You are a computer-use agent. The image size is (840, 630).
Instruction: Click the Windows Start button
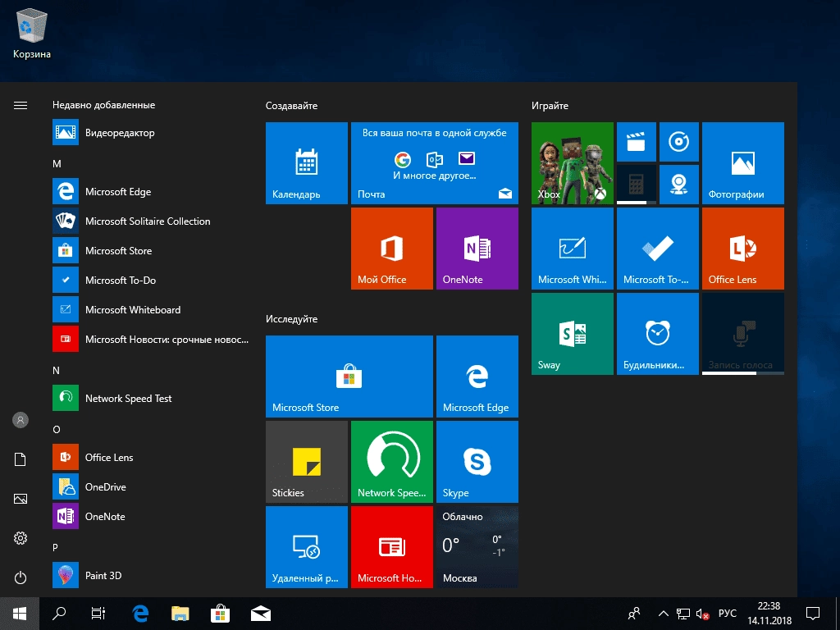20,614
